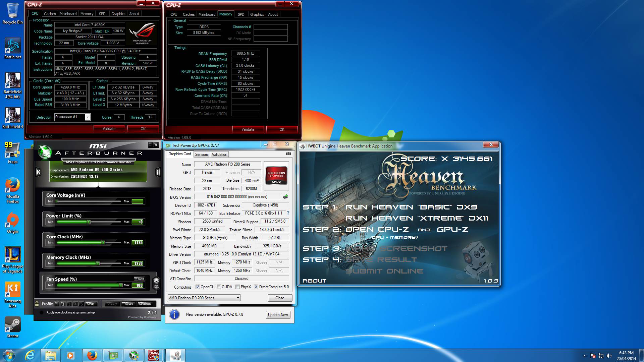This screenshot has height=362, width=644.
Task: Open Windows Explorer folder in the taskbar
Action: click(x=51, y=355)
